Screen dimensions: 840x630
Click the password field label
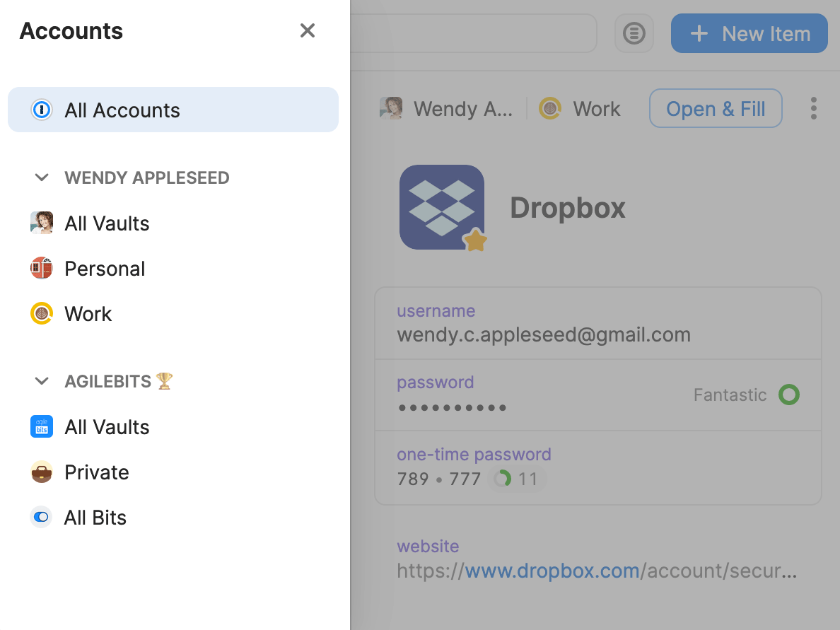[x=436, y=382]
